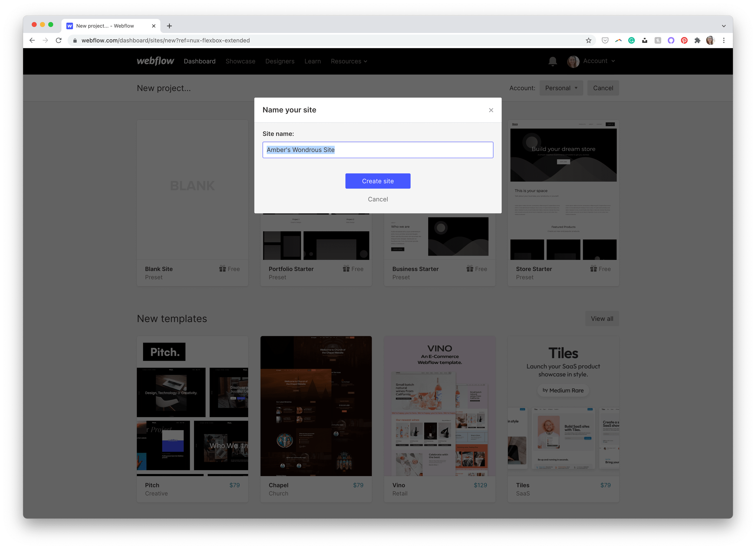
Task: Open a new browser tab
Action: pos(169,26)
